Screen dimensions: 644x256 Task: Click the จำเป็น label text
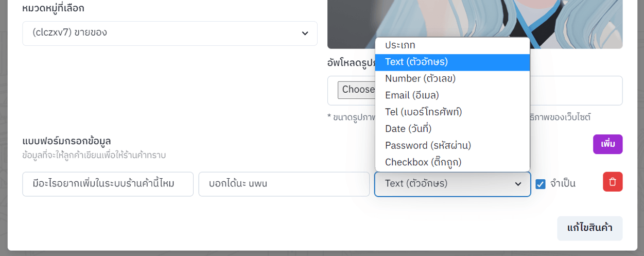tap(563, 183)
